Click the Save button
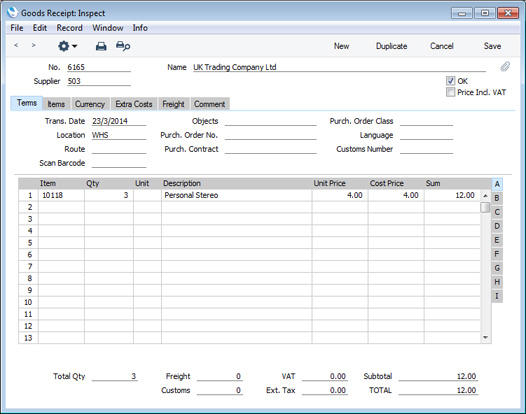 (x=492, y=46)
